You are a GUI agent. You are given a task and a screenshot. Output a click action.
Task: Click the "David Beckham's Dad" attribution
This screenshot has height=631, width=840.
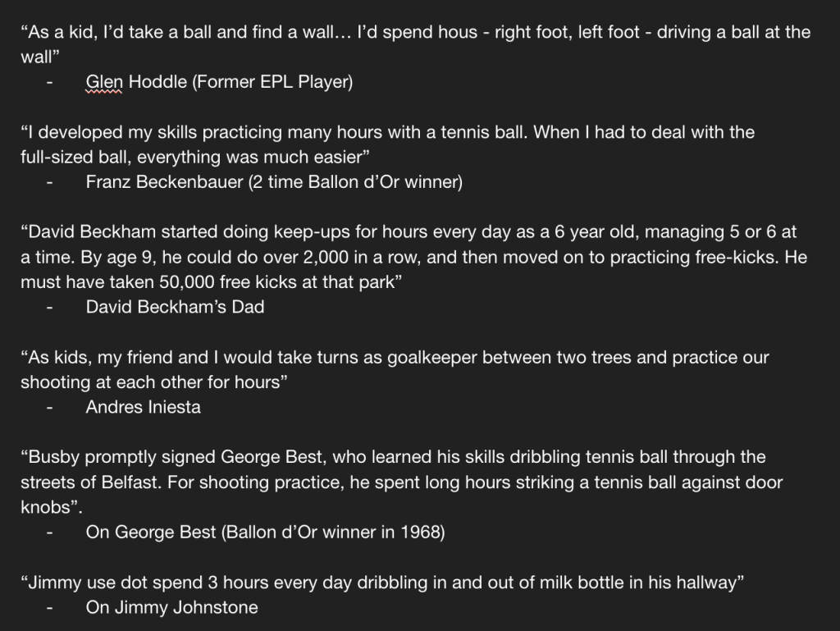(175, 307)
